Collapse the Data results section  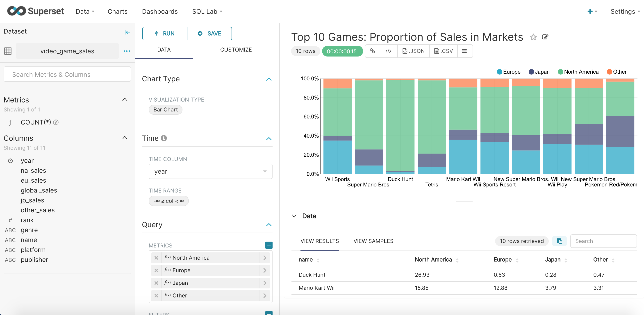[x=294, y=216]
